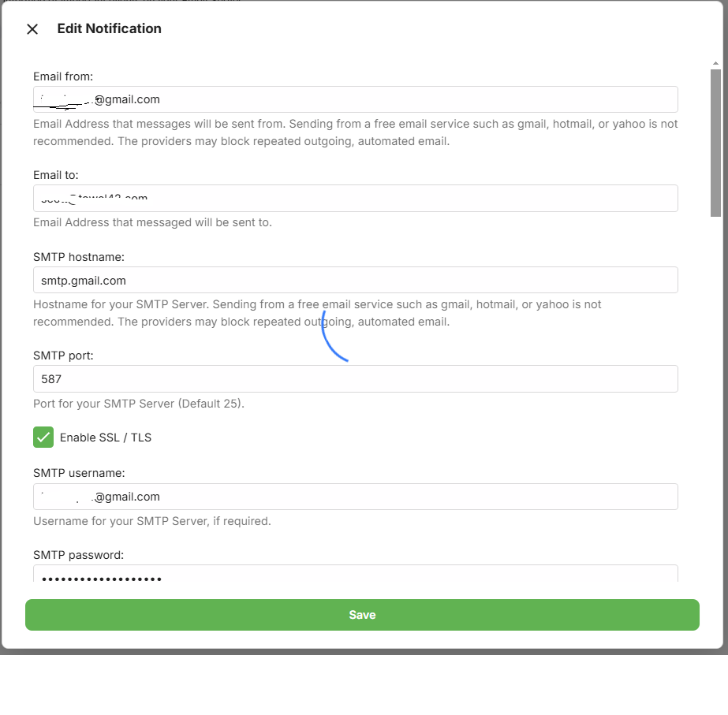Click the "Email from:" label

[x=63, y=76]
